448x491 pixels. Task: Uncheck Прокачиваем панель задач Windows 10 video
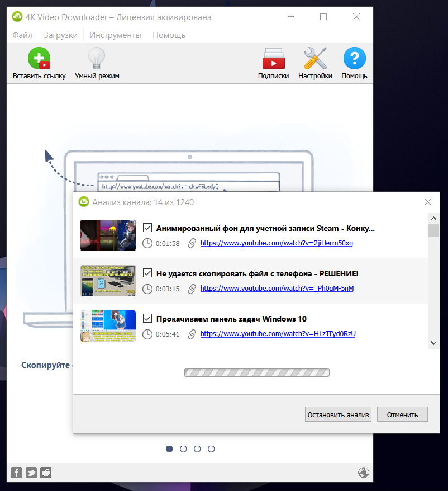147,318
